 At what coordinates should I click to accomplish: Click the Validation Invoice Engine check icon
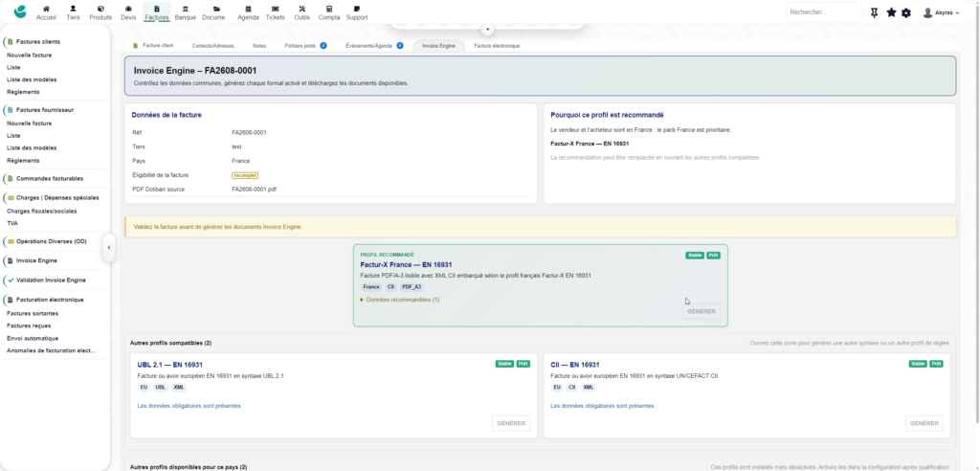coord(11,280)
